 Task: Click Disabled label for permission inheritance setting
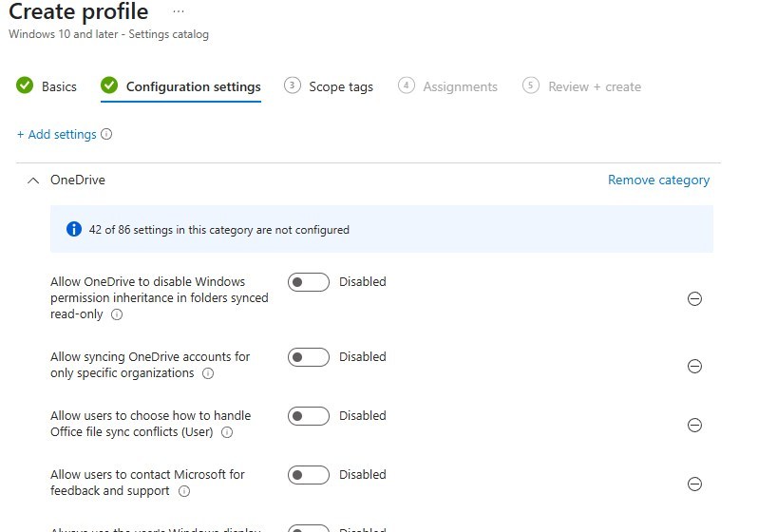click(362, 281)
